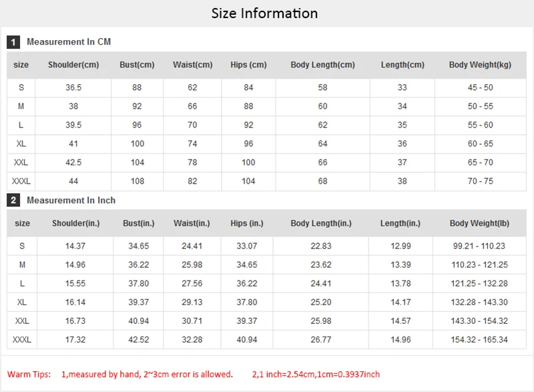Click the 55 - 60 body weight cell
Viewport: 534px width, 392px height.
480,125
